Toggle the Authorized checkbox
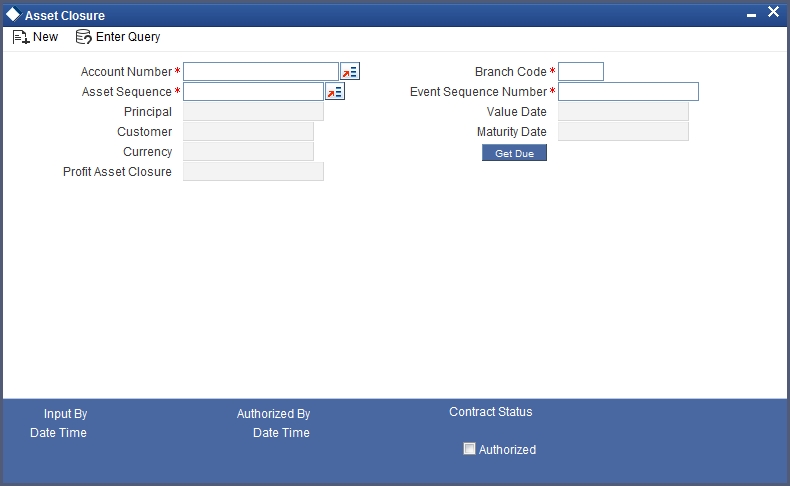Image resolution: width=790 pixels, height=486 pixels. tap(469, 449)
